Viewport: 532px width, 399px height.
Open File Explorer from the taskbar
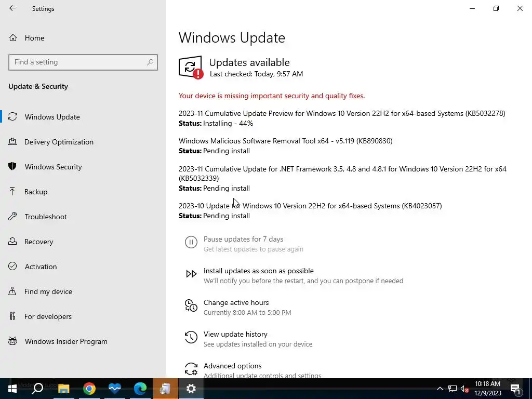click(x=63, y=389)
